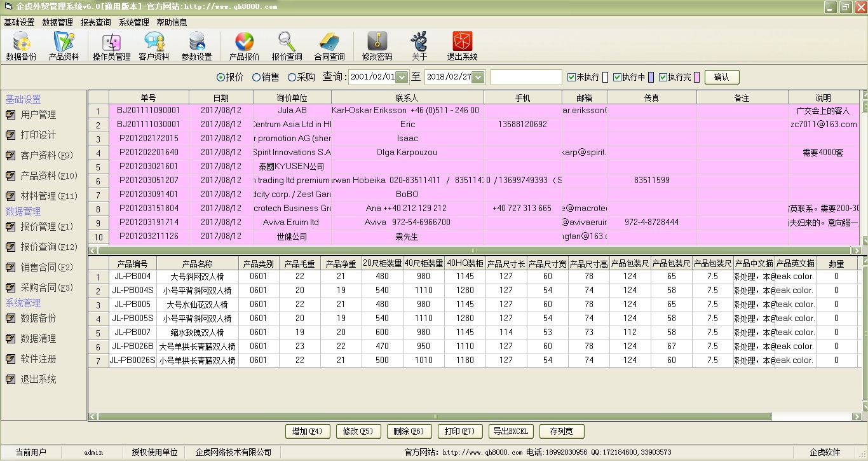Click the quotation table horizontal scrollbar

click(474, 251)
